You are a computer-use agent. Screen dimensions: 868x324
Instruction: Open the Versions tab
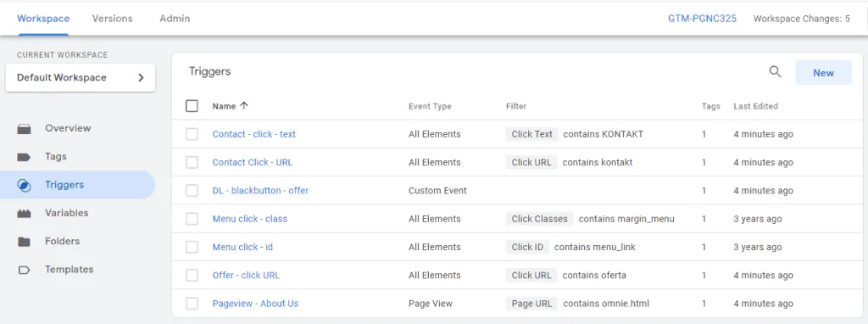pyautogui.click(x=113, y=19)
